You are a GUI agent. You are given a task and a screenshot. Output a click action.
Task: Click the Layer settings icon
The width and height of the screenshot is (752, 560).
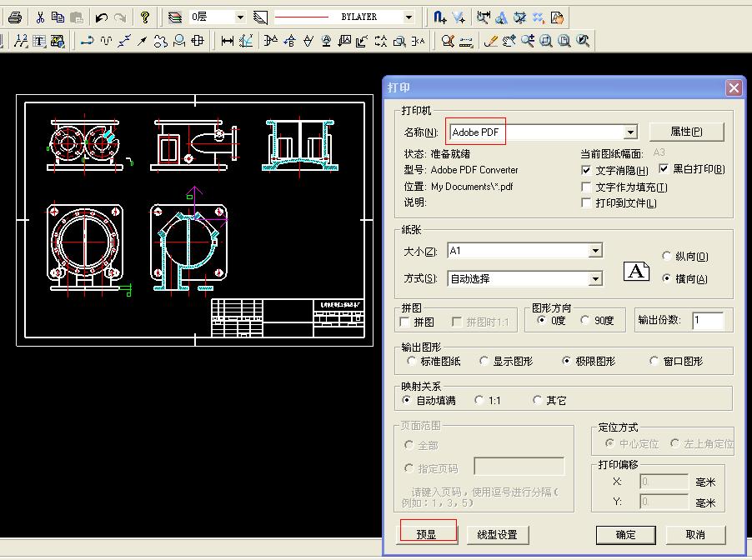tap(175, 15)
